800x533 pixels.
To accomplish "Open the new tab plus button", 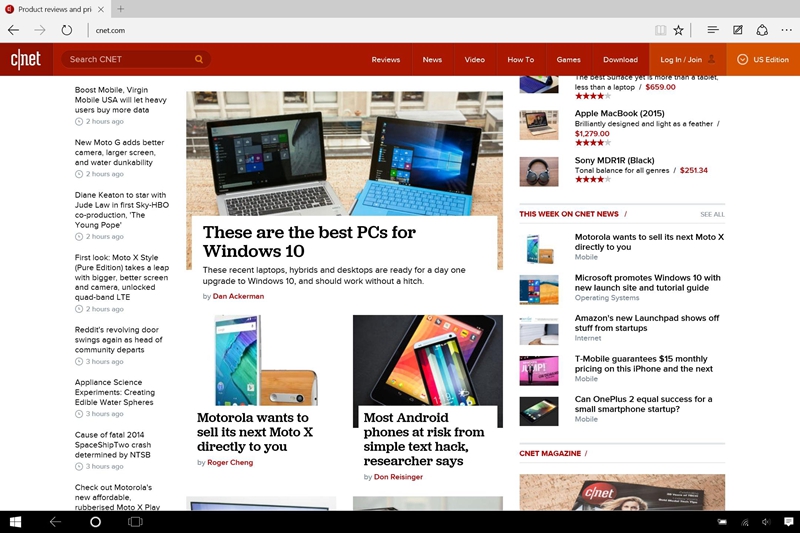I will click(121, 9).
